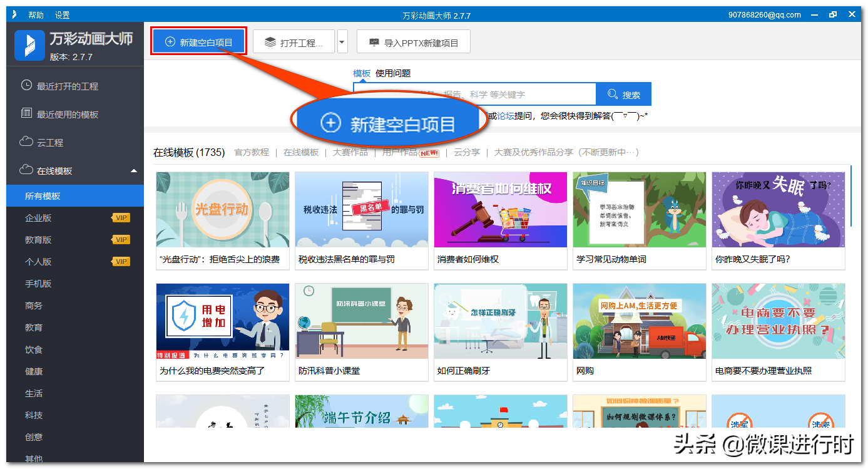Click the 新建空白项目 toolbar button

click(x=198, y=42)
